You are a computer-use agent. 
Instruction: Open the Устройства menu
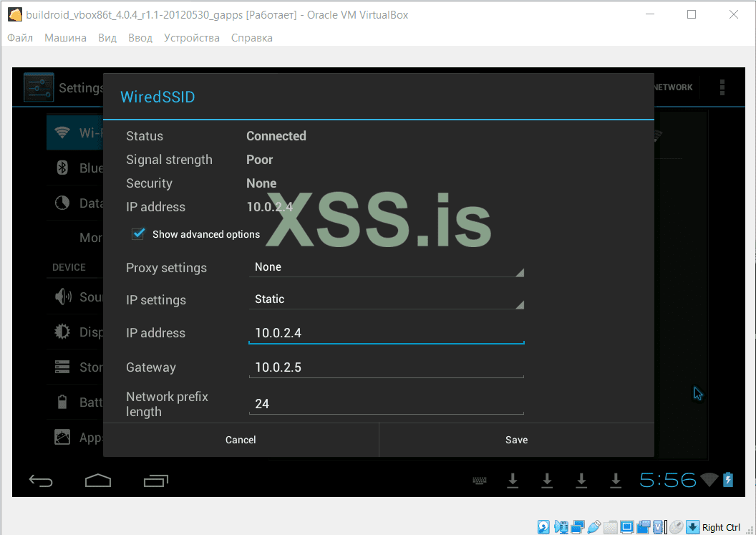click(x=191, y=38)
